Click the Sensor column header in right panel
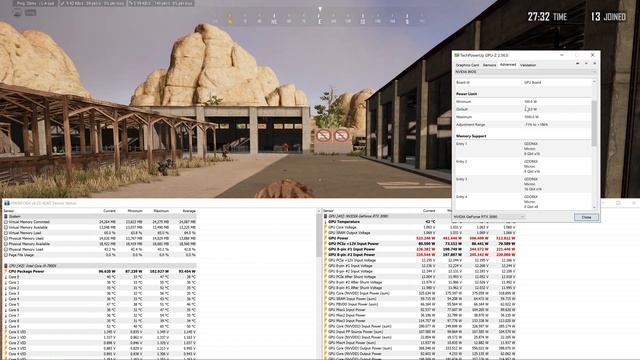The image size is (640, 360). click(329, 211)
